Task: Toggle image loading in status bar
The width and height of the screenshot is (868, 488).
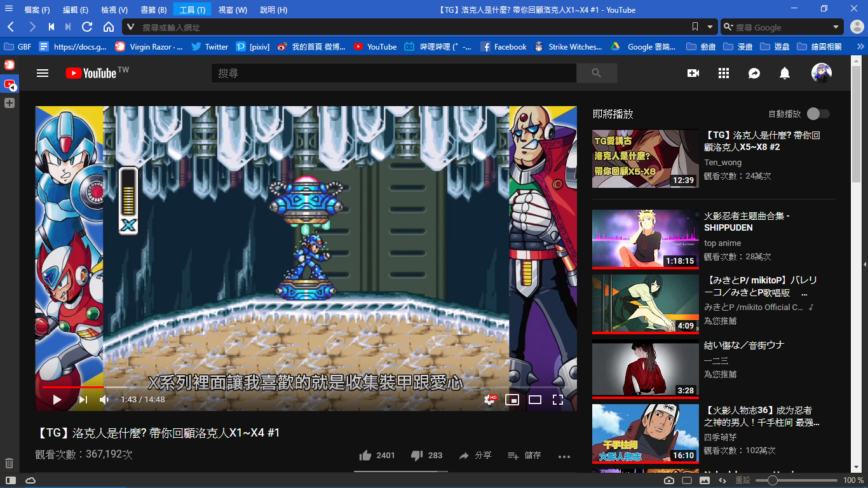Action: pos(705,480)
